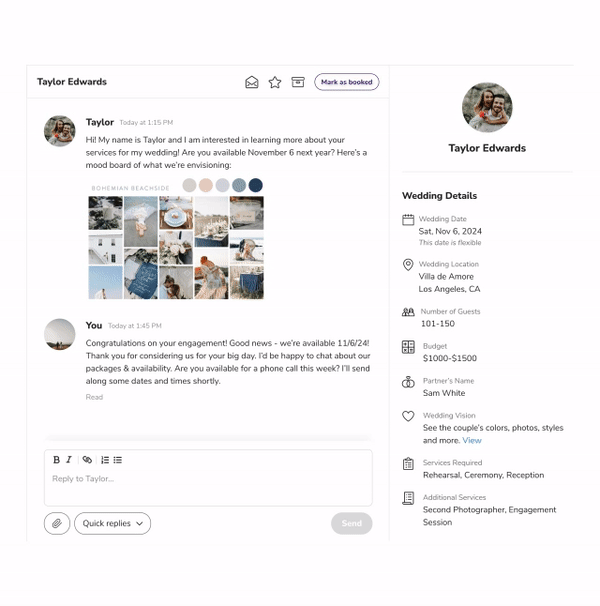The image size is (600, 606).
Task: Star the Taylor Edwards conversation
Action: tap(275, 82)
